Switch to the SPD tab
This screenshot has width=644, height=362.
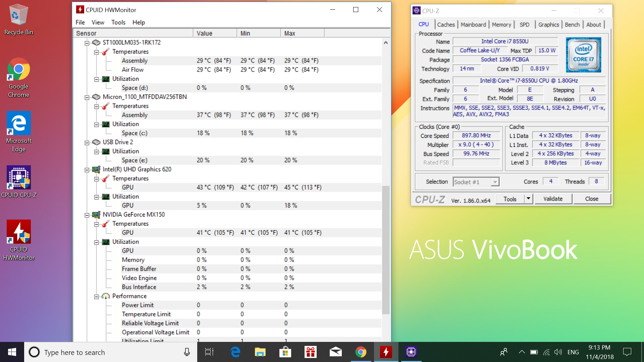coord(524,24)
